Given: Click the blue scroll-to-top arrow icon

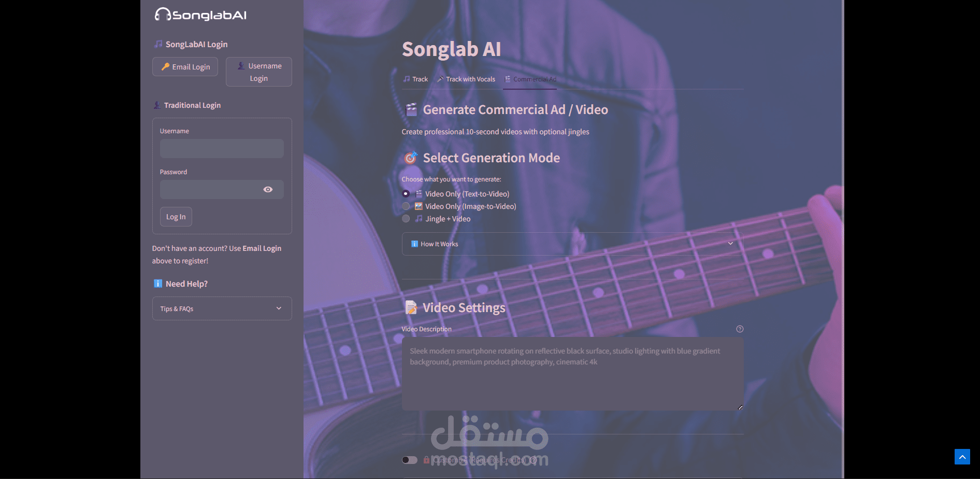Looking at the screenshot, I should [x=962, y=457].
